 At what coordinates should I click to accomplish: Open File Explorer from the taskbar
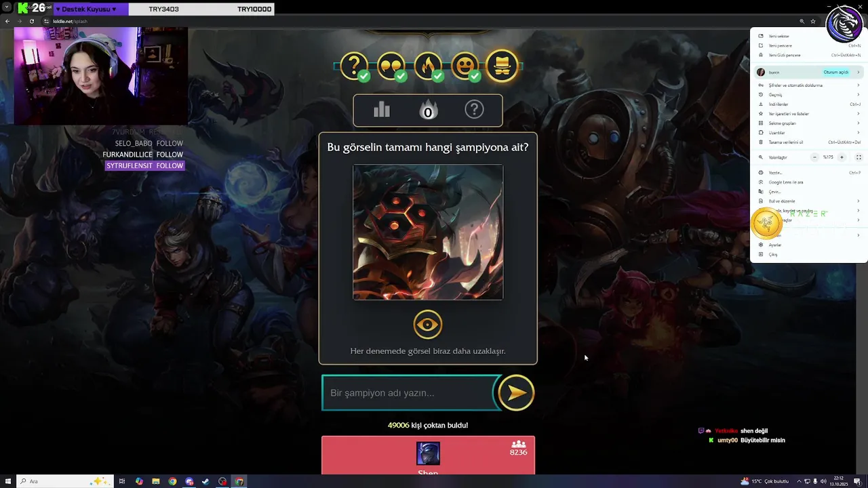[156, 481]
